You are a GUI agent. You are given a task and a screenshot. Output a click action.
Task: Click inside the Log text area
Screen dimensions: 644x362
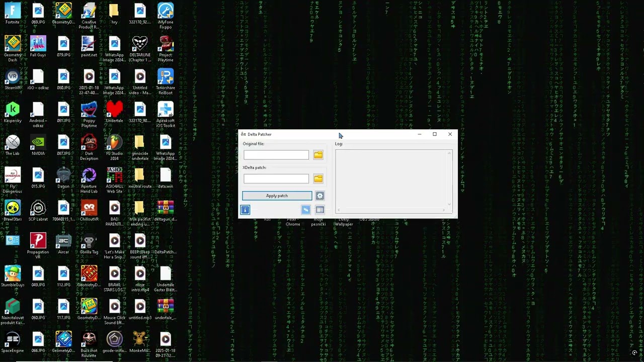pos(391,178)
